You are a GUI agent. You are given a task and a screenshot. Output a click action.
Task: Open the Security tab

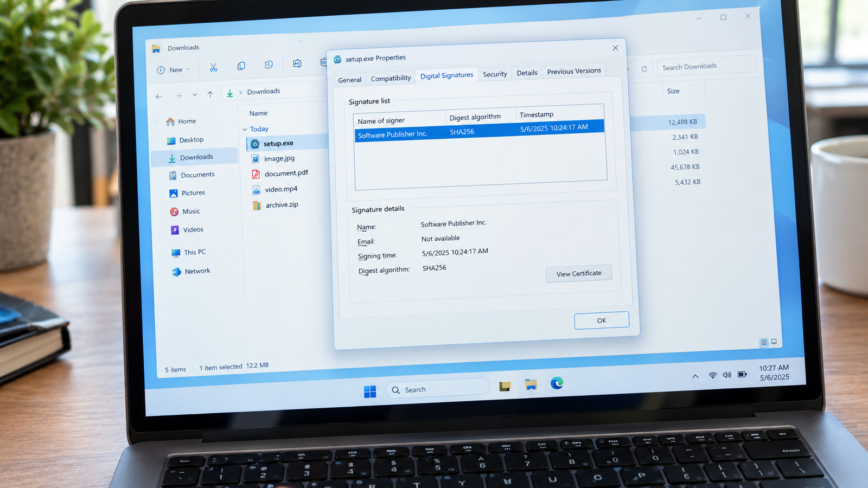[495, 74]
